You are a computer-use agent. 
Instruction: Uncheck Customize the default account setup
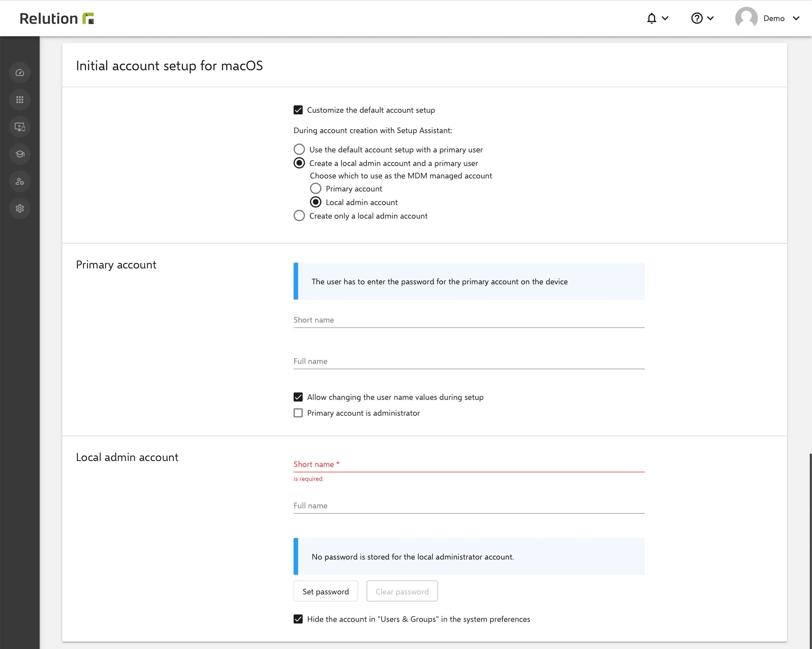point(298,110)
